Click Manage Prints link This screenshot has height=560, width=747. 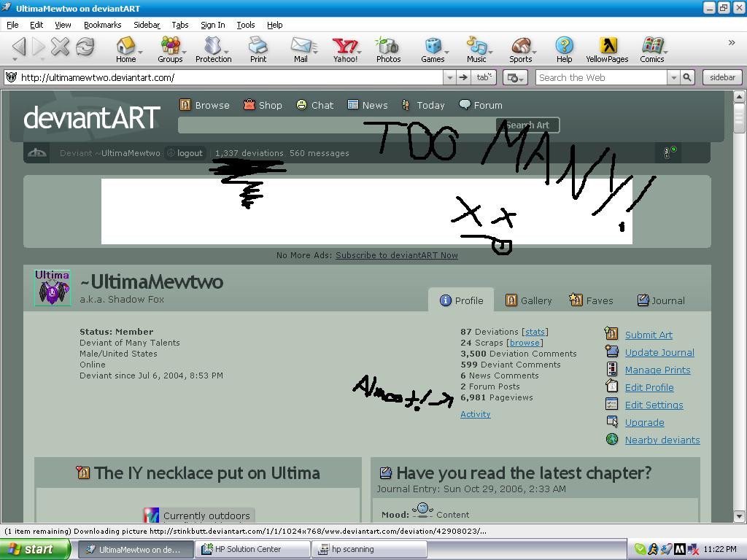click(657, 370)
